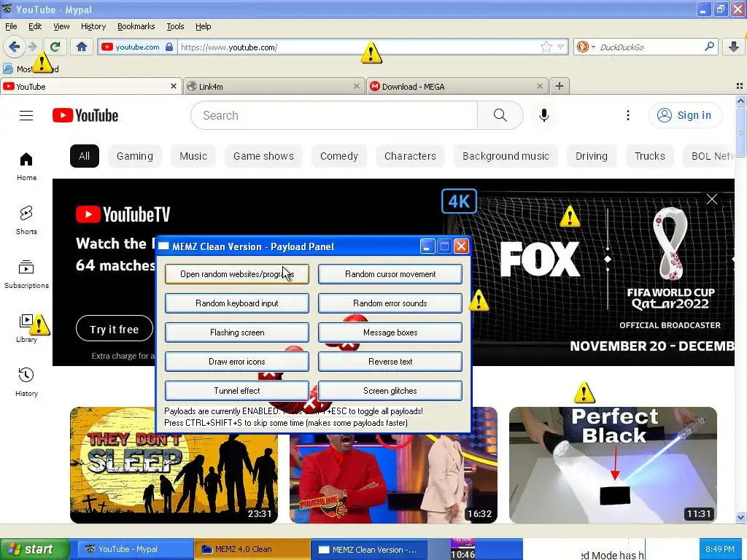Open the Help menu
The height and width of the screenshot is (560, 747).
tap(203, 26)
